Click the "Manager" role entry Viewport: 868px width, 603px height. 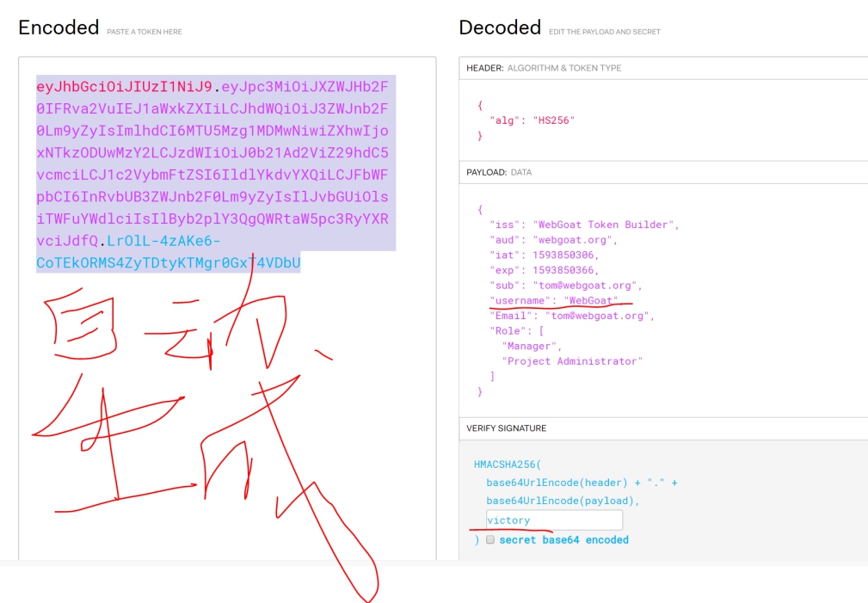coord(532,346)
